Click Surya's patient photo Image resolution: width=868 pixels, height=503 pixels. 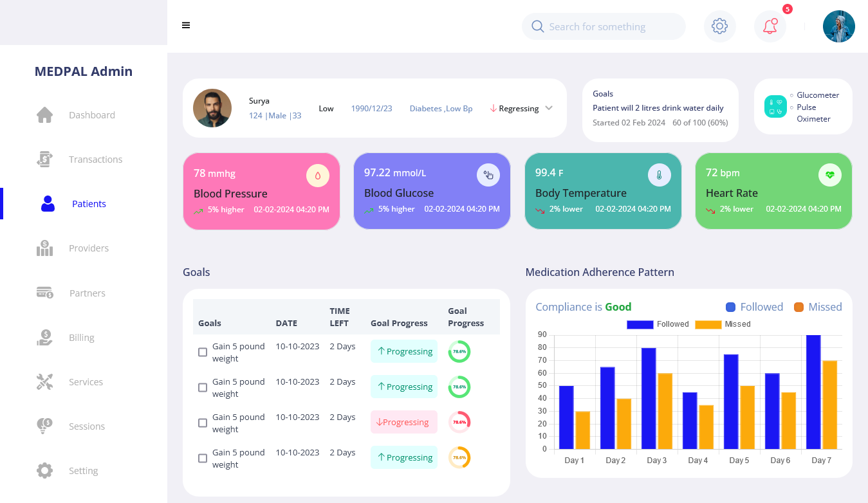(212, 108)
